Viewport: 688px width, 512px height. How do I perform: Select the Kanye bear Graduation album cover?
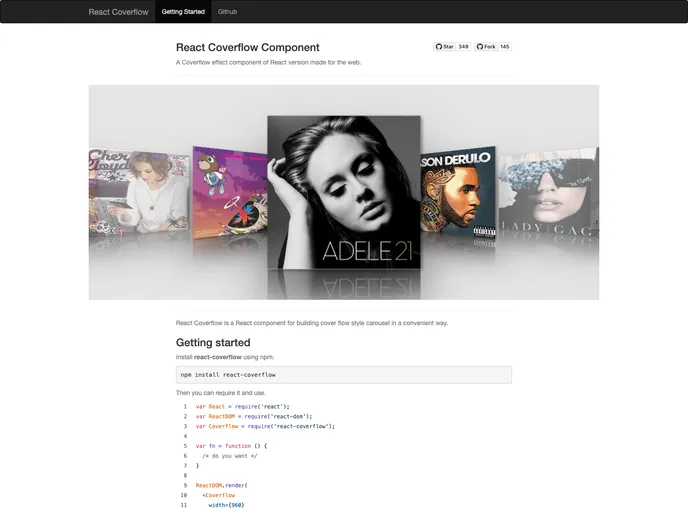230,193
